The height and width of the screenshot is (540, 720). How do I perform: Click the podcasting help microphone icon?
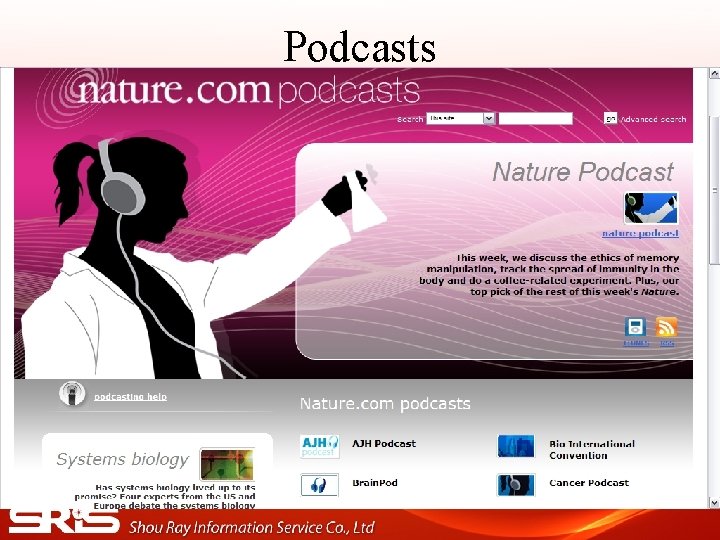point(72,394)
